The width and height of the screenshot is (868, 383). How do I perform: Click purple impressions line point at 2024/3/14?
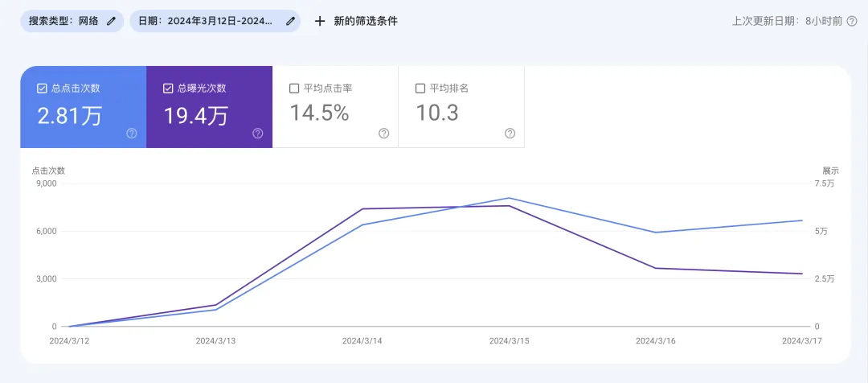(362, 209)
